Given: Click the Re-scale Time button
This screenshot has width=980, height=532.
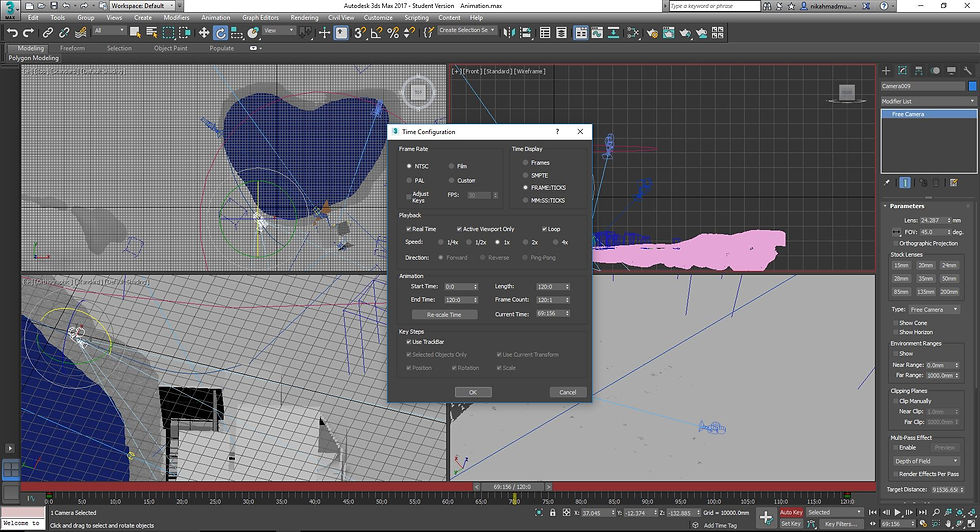Looking at the screenshot, I should (444, 315).
